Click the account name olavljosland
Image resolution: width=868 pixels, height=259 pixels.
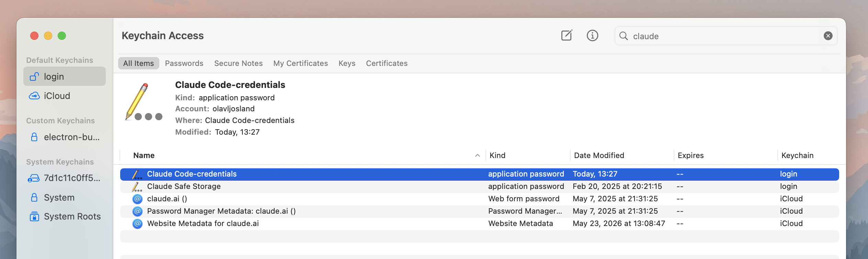click(x=233, y=109)
